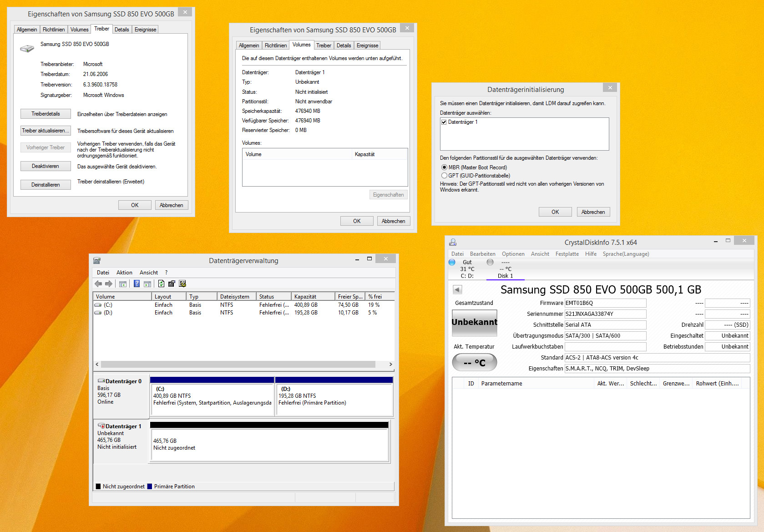
Task: Click the Deaktivieren button
Action: (x=46, y=166)
